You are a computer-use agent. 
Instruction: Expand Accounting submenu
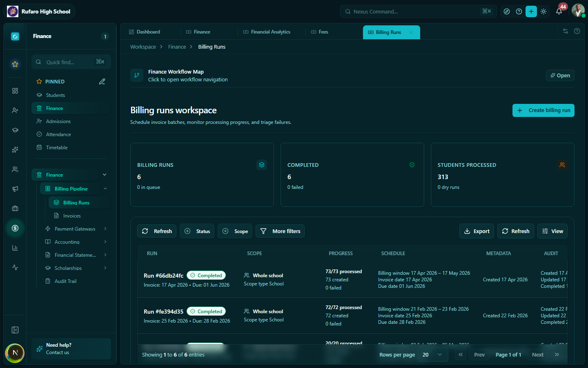(105, 242)
